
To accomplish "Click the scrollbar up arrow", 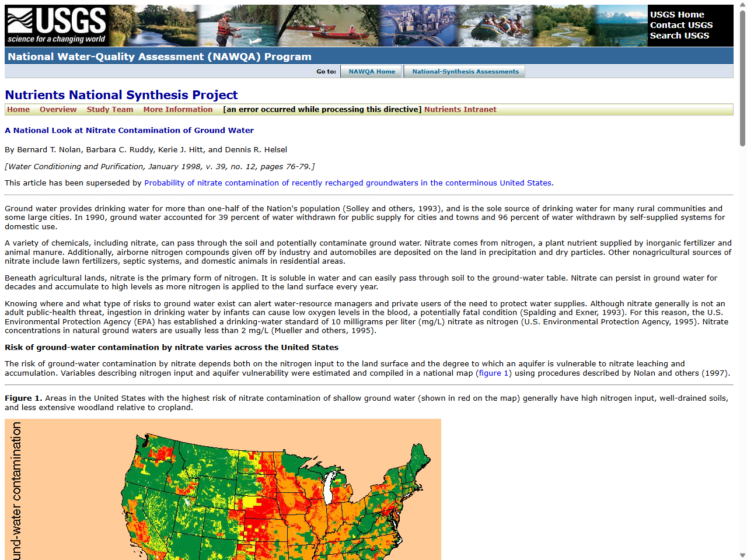I will [x=742, y=5].
